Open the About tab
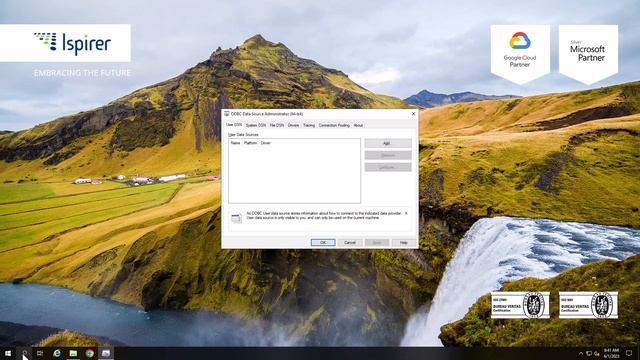 click(358, 125)
